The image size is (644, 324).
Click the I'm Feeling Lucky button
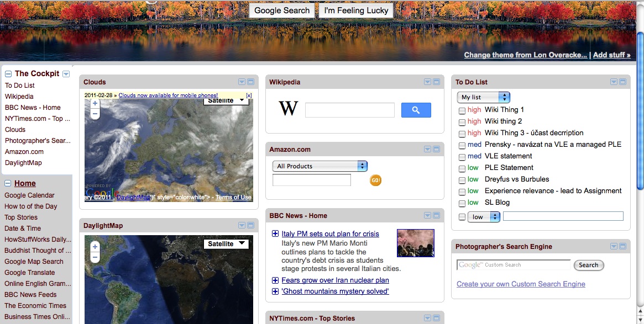click(356, 10)
